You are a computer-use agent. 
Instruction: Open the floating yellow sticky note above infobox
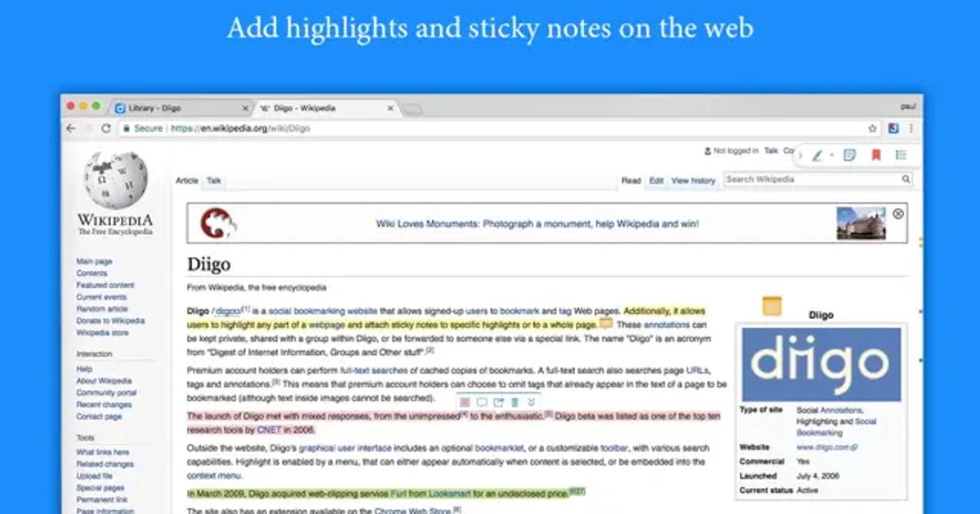pos(772,306)
